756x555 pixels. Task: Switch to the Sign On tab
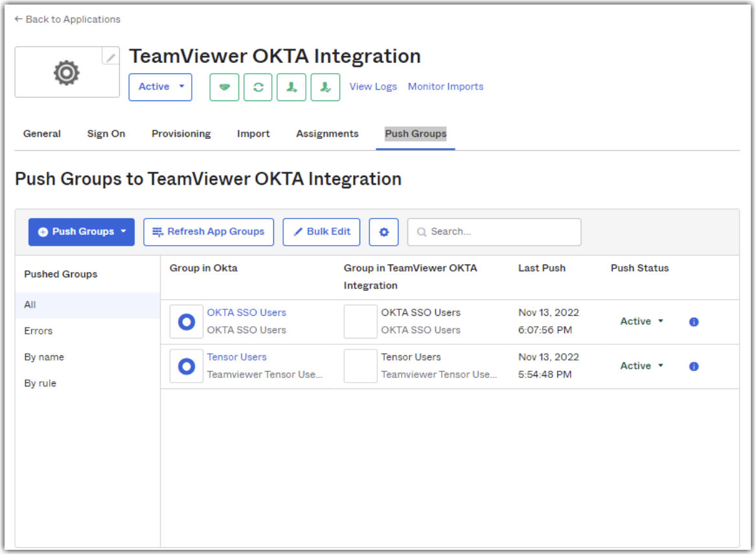pos(106,134)
